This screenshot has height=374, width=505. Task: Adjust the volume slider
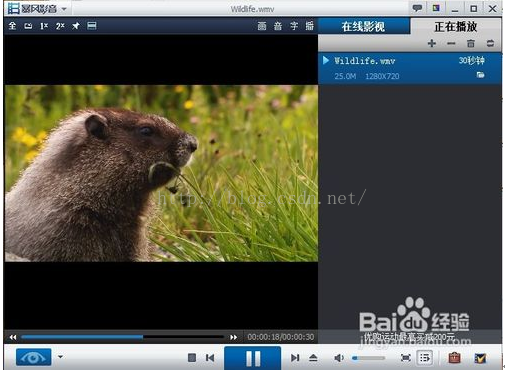368,358
